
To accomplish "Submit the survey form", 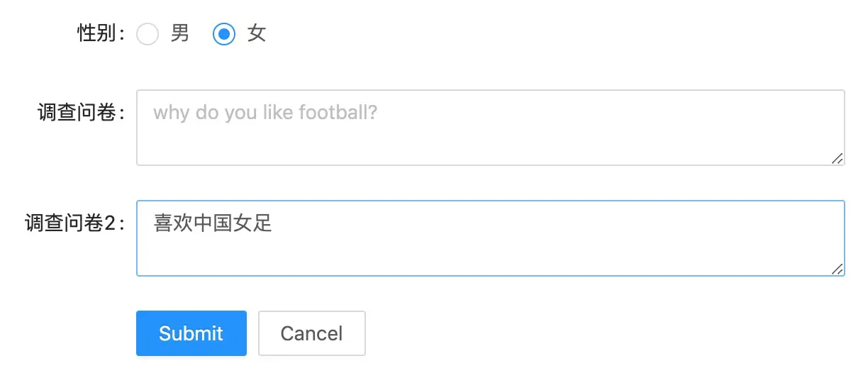I will pyautogui.click(x=191, y=333).
